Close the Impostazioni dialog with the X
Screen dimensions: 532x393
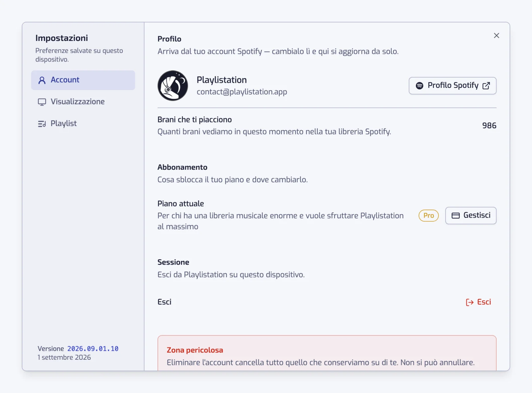(496, 36)
